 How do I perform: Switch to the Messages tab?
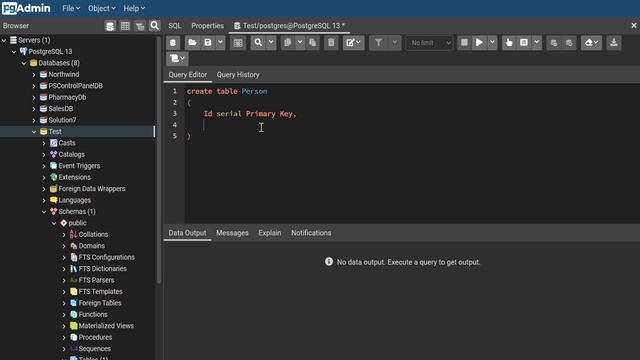(232, 233)
